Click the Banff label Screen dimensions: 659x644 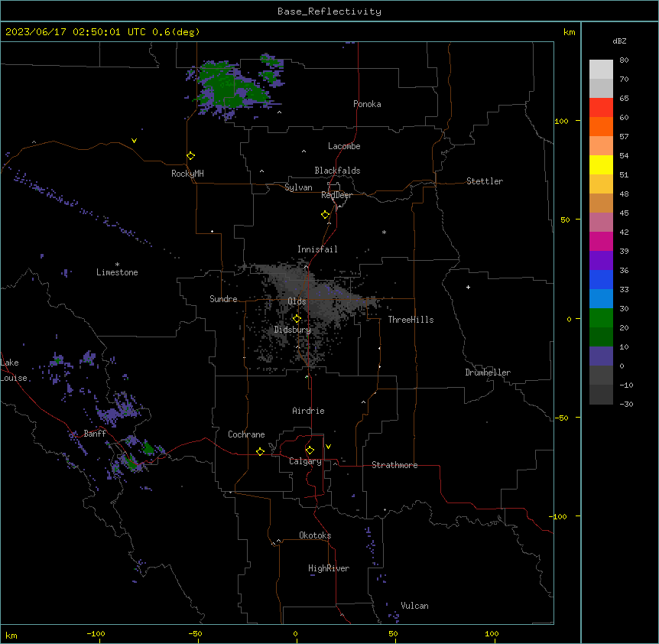click(95, 434)
